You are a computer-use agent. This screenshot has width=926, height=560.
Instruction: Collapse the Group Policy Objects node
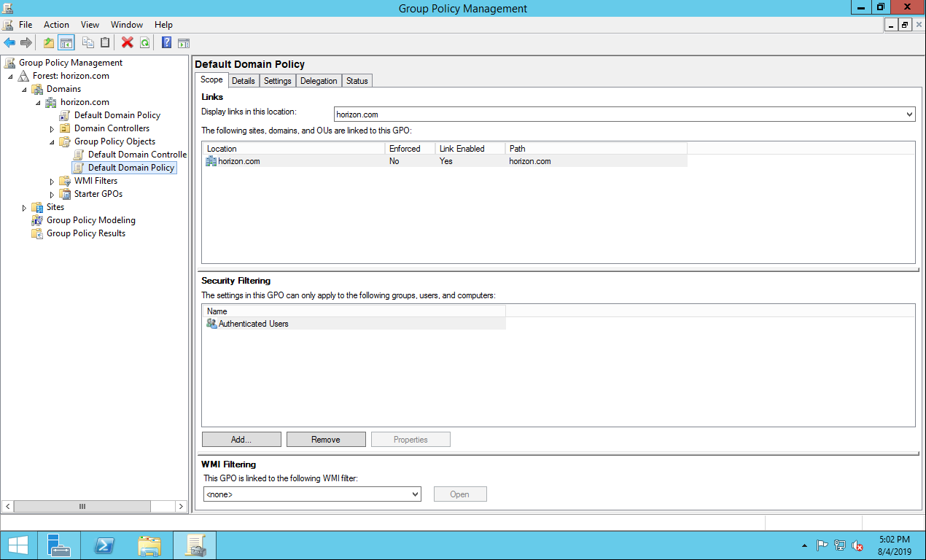(52, 142)
